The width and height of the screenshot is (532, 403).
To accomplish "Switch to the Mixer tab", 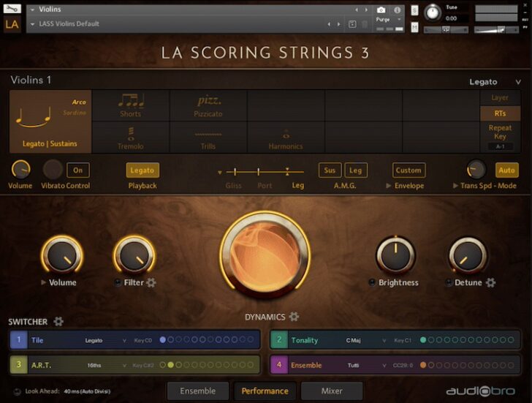I will coord(332,391).
